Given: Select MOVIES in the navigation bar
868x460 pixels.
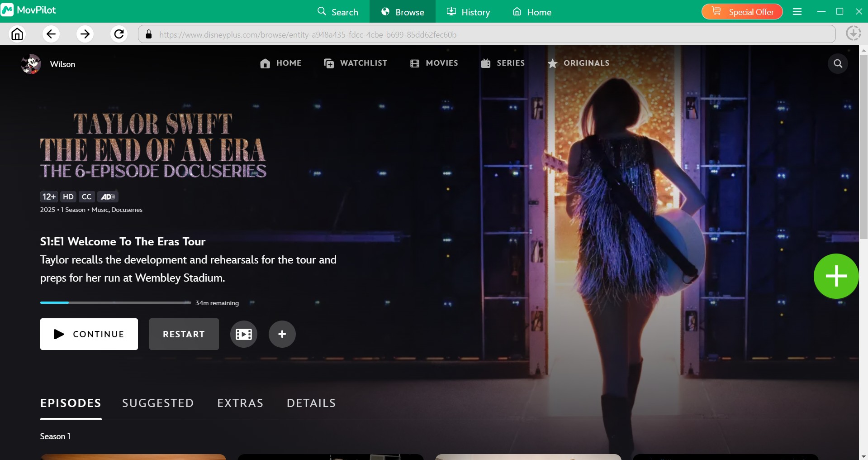Looking at the screenshot, I should [434, 63].
